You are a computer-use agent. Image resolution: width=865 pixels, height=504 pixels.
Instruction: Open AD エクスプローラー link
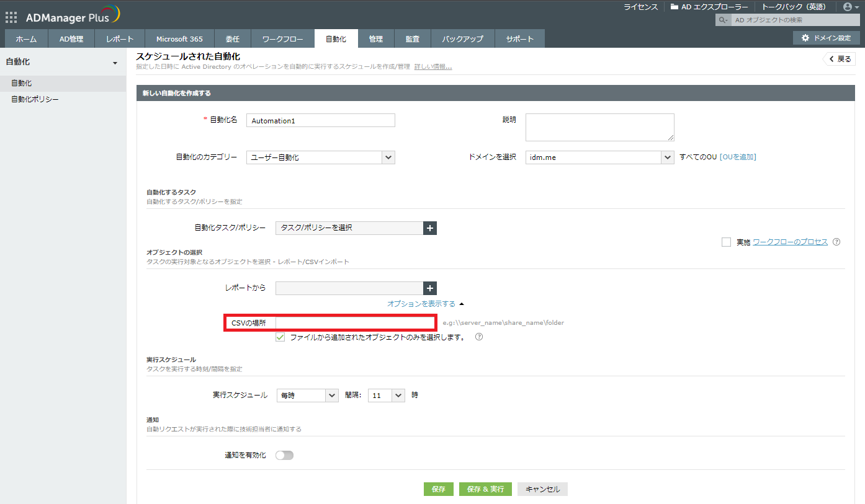coord(709,7)
